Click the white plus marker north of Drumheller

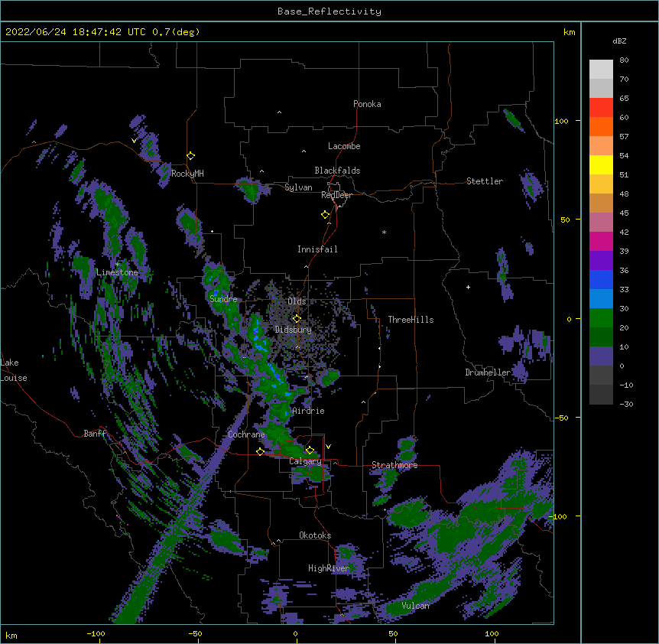click(x=468, y=287)
